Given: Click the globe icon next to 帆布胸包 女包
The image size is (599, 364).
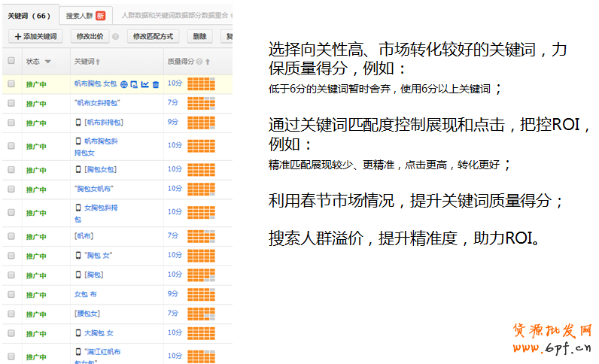Looking at the screenshot, I should [x=123, y=84].
